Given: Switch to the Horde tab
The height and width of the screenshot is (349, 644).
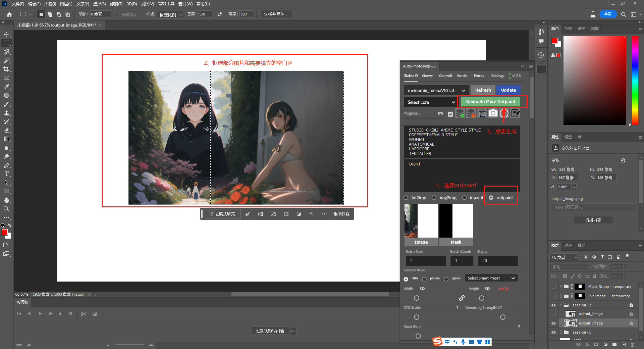Looking at the screenshot, I should click(462, 76).
